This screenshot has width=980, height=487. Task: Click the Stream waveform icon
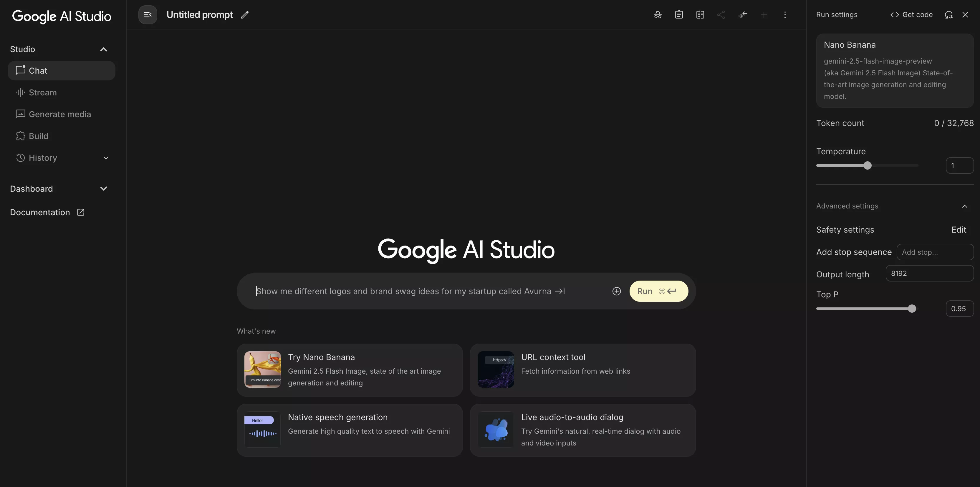click(21, 92)
